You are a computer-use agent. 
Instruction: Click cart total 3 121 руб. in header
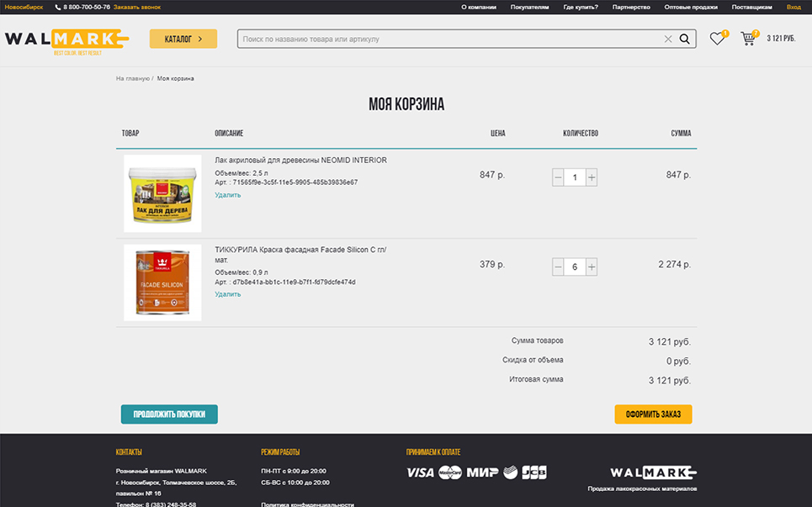tap(781, 39)
